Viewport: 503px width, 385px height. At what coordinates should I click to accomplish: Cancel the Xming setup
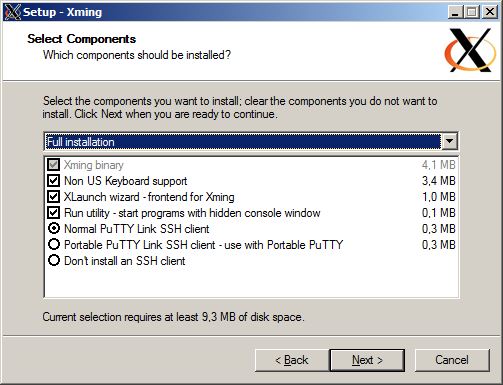(452, 360)
